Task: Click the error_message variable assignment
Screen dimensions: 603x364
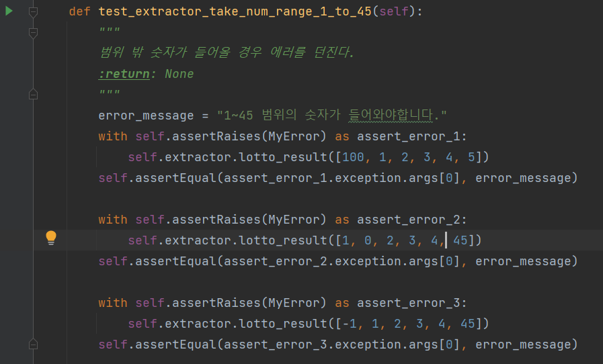Action: (146, 116)
